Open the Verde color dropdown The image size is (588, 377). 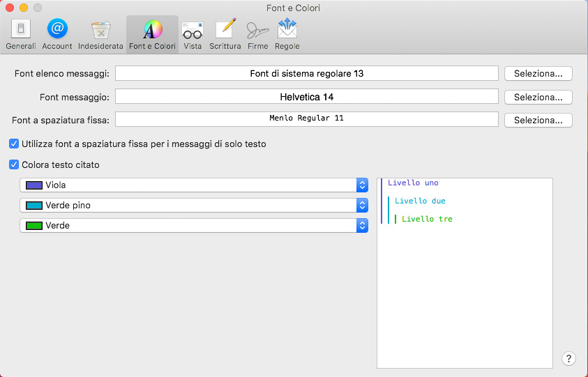[194, 226]
